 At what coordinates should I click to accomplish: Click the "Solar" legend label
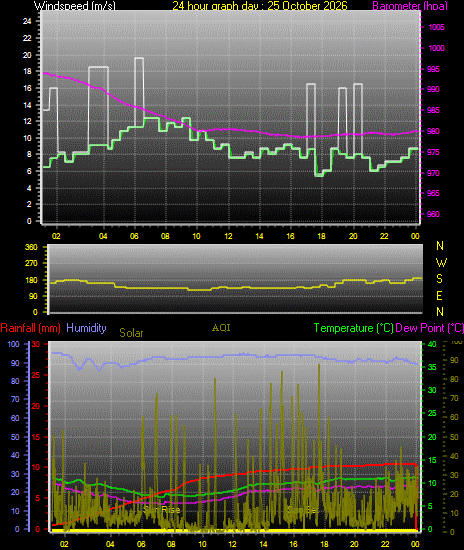tap(131, 333)
